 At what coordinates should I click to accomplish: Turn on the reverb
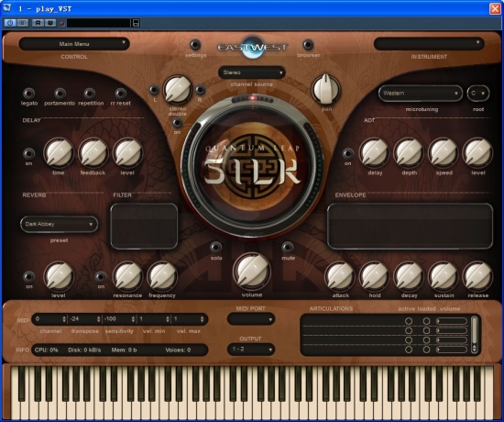[x=29, y=277]
